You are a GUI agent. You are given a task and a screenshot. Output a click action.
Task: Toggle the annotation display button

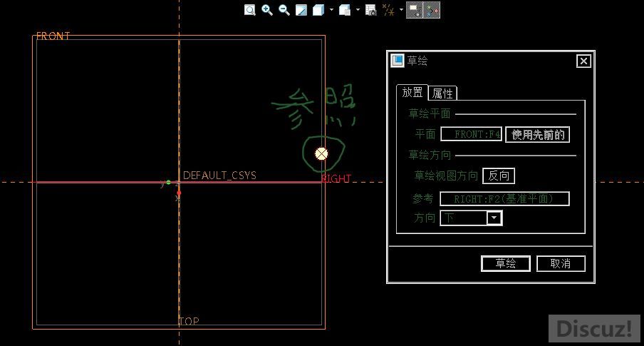(415, 10)
